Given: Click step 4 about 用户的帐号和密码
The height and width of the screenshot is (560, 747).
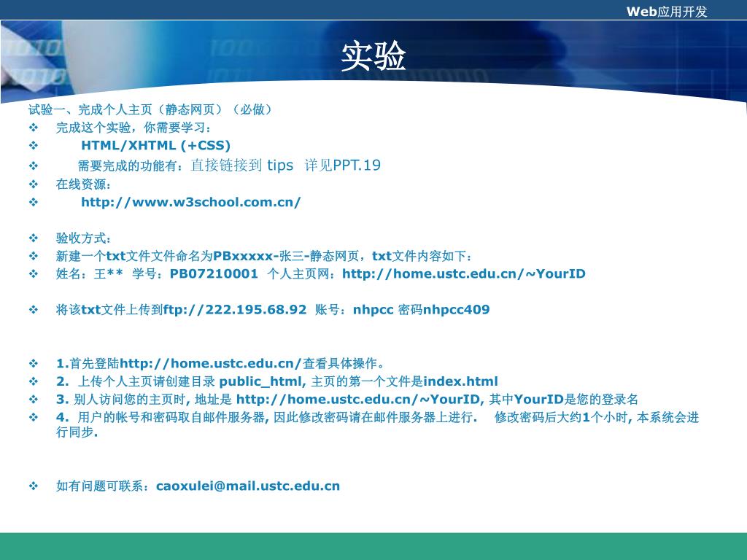Looking at the screenshot, I should click(x=377, y=424).
